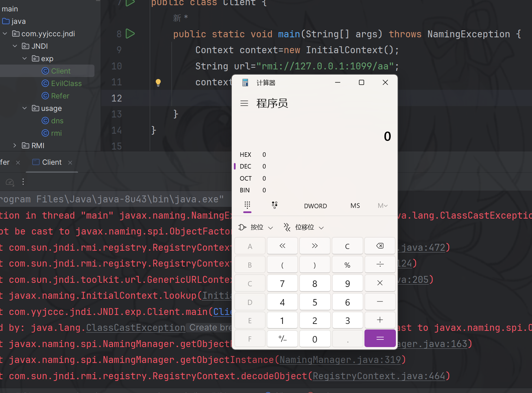Viewport: 532px width, 393px height.
Task: Toggle the DWORD word size button
Action: (x=315, y=206)
